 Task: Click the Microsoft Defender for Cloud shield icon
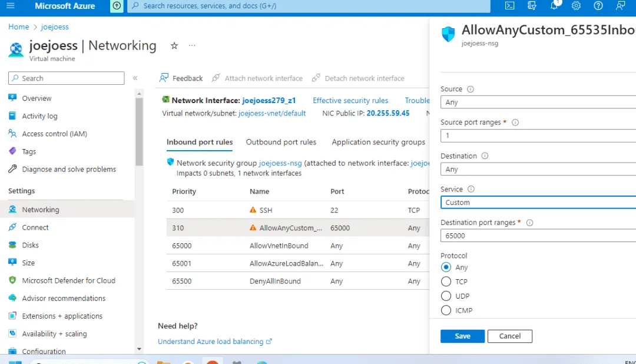click(x=12, y=280)
